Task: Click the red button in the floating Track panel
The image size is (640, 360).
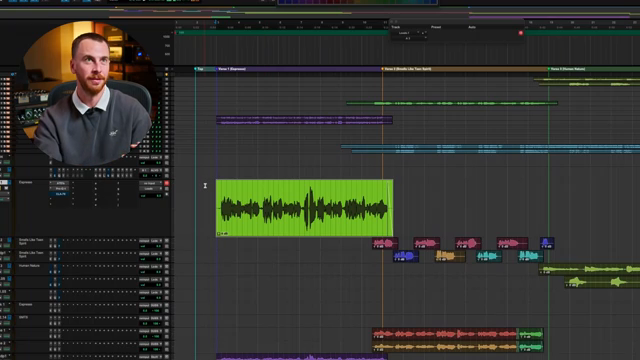Action: point(521,33)
